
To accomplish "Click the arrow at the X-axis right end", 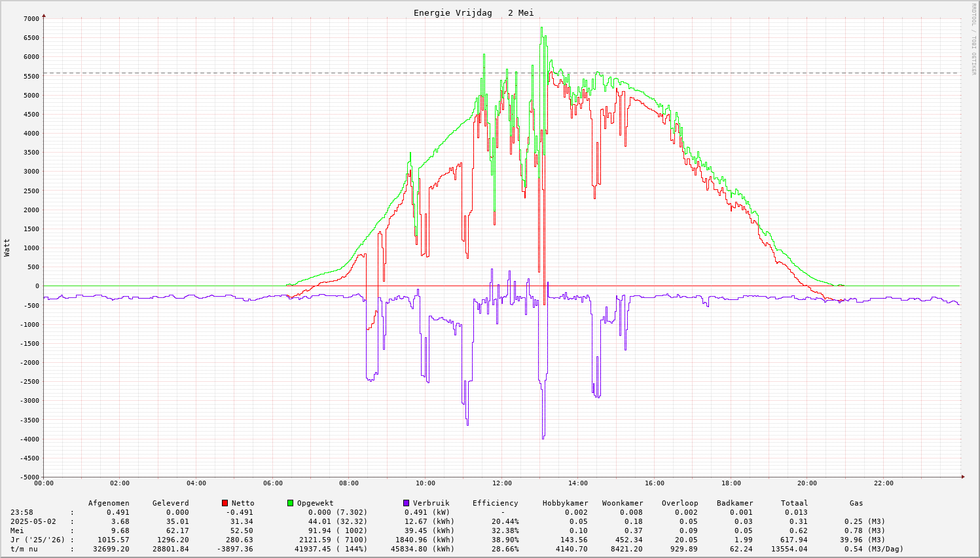I will click(x=963, y=477).
